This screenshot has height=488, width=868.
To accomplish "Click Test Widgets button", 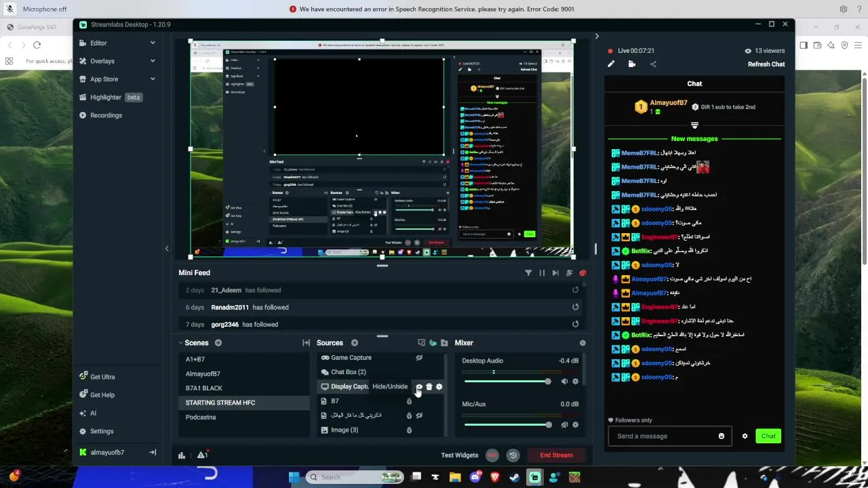I will pyautogui.click(x=460, y=455).
